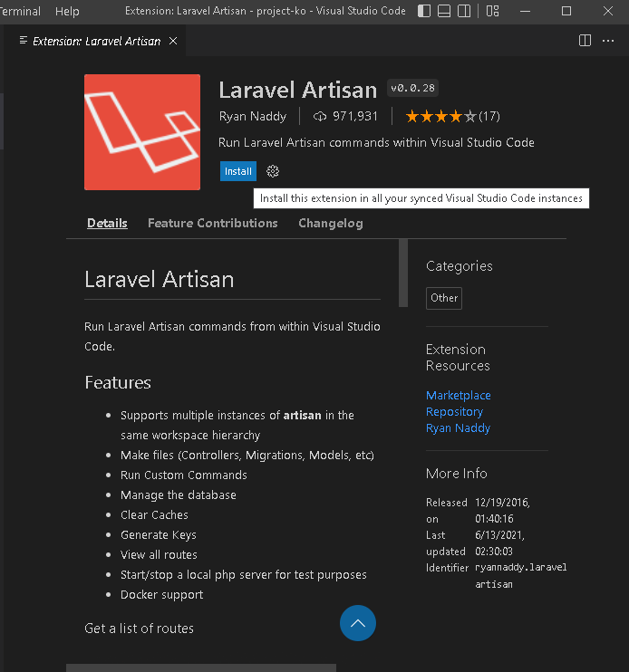Open the extension Manage gear icon

pyautogui.click(x=273, y=171)
